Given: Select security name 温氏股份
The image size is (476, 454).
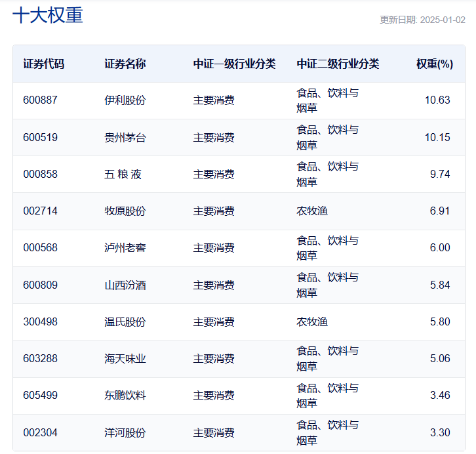Looking at the screenshot, I should [x=125, y=321].
